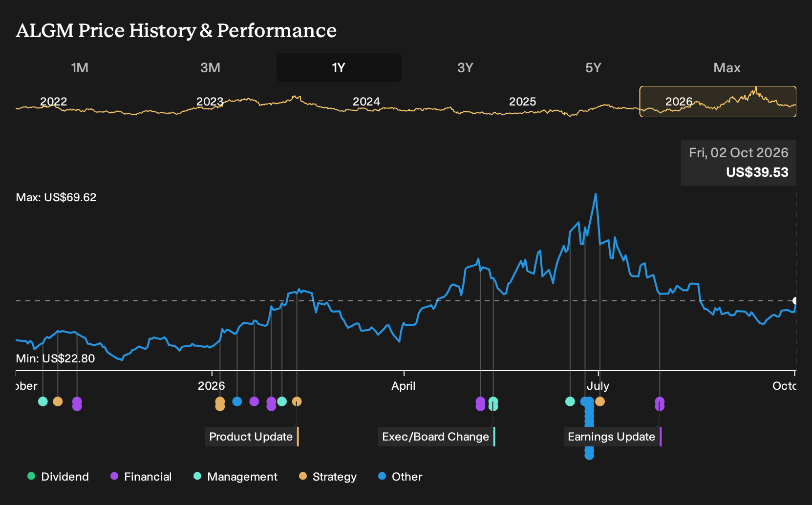Switch to the 3M time range
The width and height of the screenshot is (812, 505).
pyautogui.click(x=211, y=67)
